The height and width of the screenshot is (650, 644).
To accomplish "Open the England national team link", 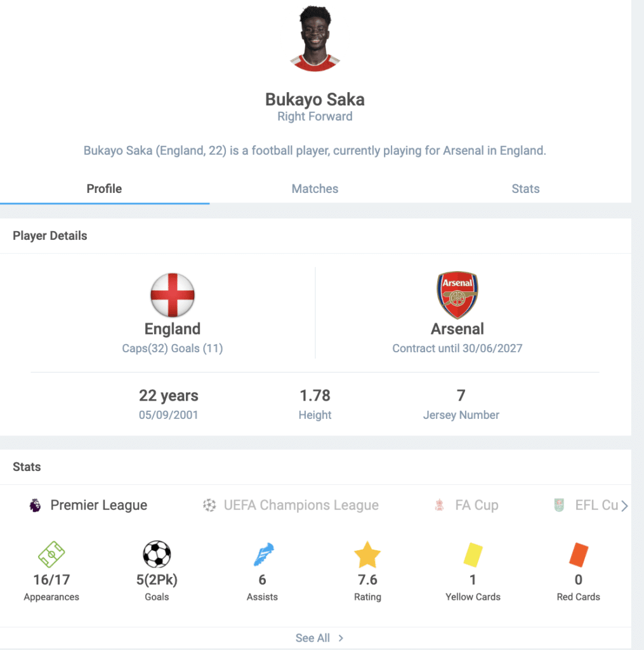I will coord(172,329).
